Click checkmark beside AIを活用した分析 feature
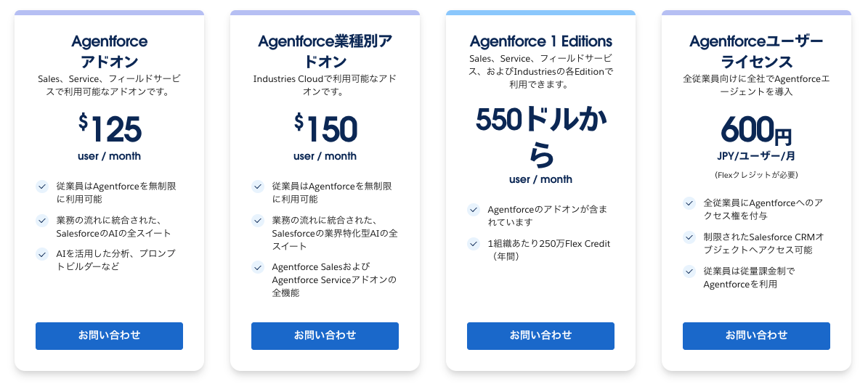This screenshot has width=868, height=384. [42, 254]
